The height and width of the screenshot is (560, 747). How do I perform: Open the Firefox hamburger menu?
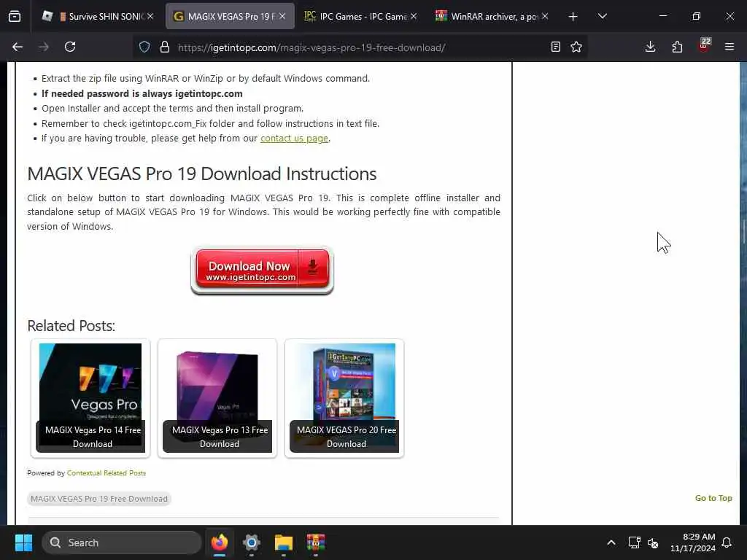pyautogui.click(x=729, y=47)
